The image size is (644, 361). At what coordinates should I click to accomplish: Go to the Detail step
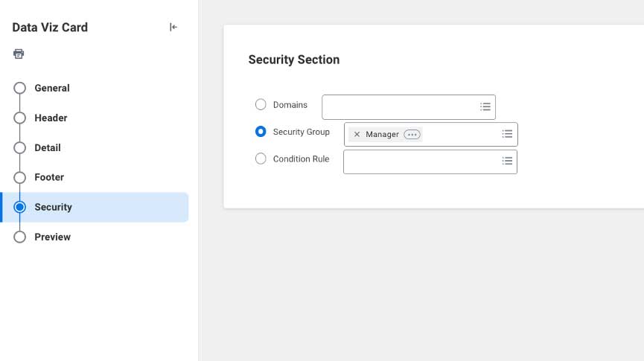tap(48, 147)
